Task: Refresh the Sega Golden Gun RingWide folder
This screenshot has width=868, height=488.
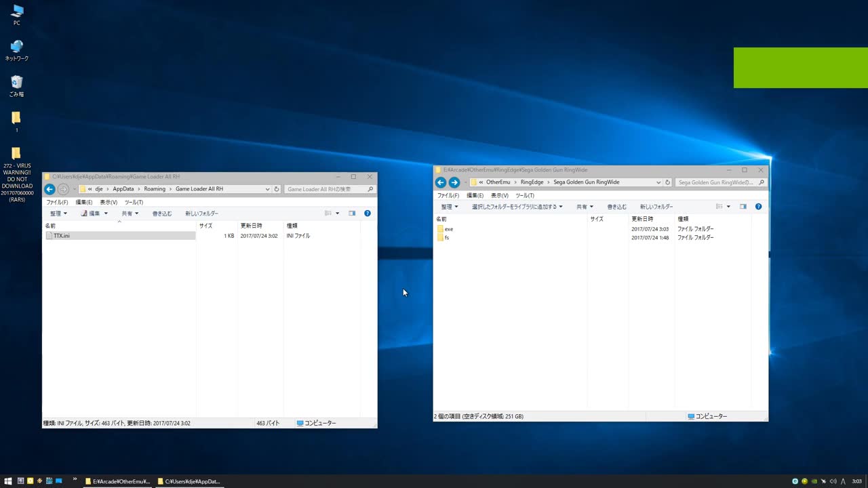Action: 667,182
